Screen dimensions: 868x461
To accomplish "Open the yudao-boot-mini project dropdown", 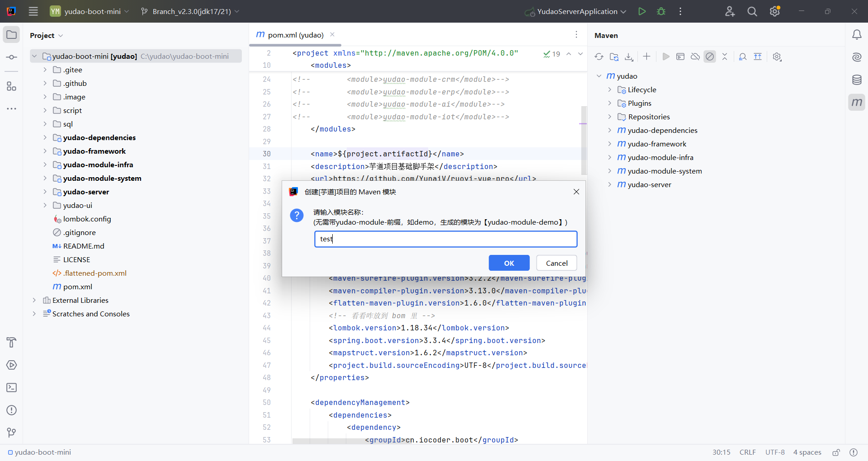I will coord(90,11).
